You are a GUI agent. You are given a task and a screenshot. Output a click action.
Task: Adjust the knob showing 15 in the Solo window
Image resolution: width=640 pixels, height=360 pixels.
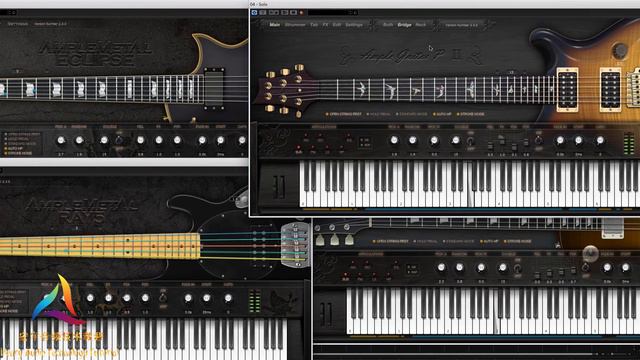pos(456,140)
